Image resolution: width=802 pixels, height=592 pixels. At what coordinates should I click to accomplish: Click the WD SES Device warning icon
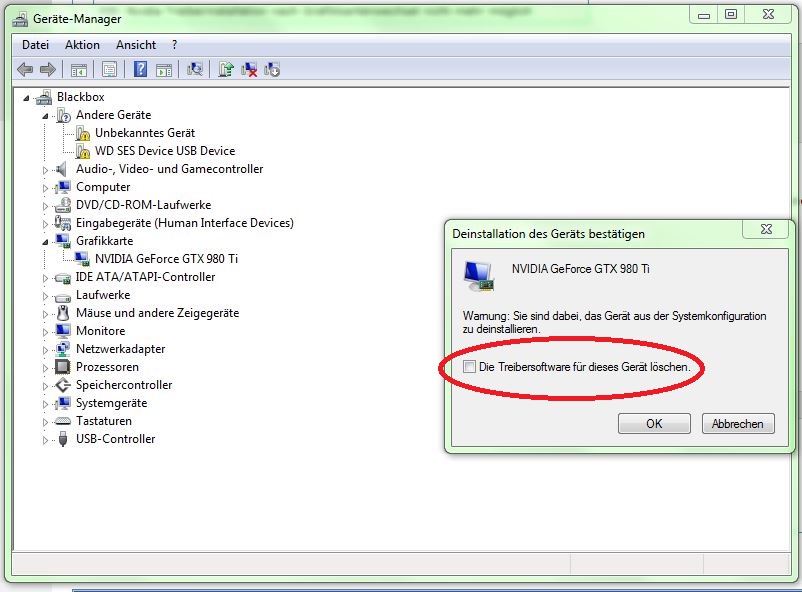pos(82,151)
